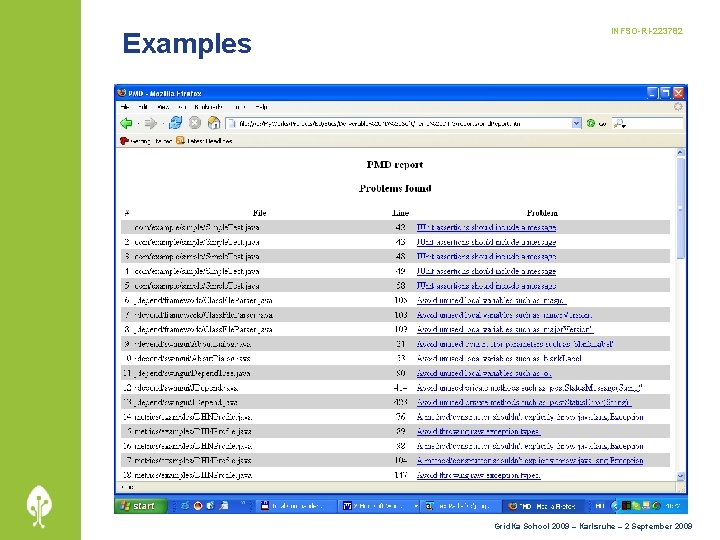The width and height of the screenshot is (720, 540).
Task: Click the Internet Explorer quick launch icon
Action: 185,506
